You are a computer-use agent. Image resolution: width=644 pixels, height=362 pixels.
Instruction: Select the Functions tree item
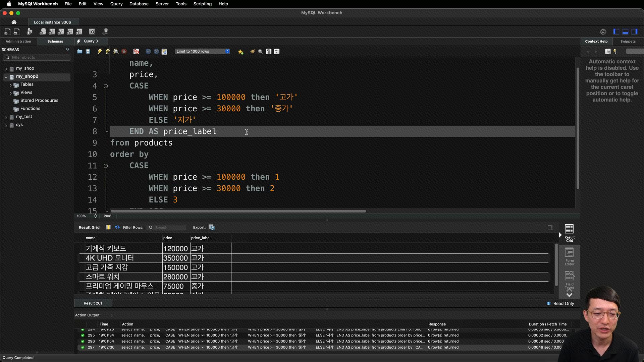pos(30,108)
